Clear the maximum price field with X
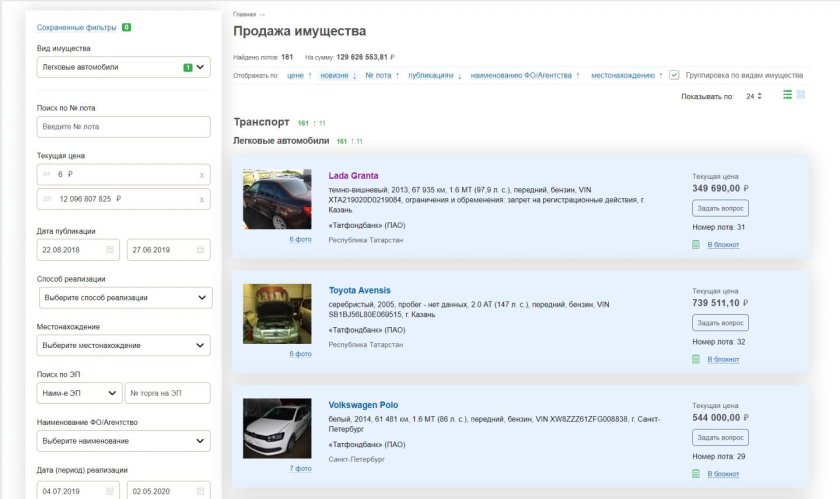The height and width of the screenshot is (499, 840). point(201,199)
